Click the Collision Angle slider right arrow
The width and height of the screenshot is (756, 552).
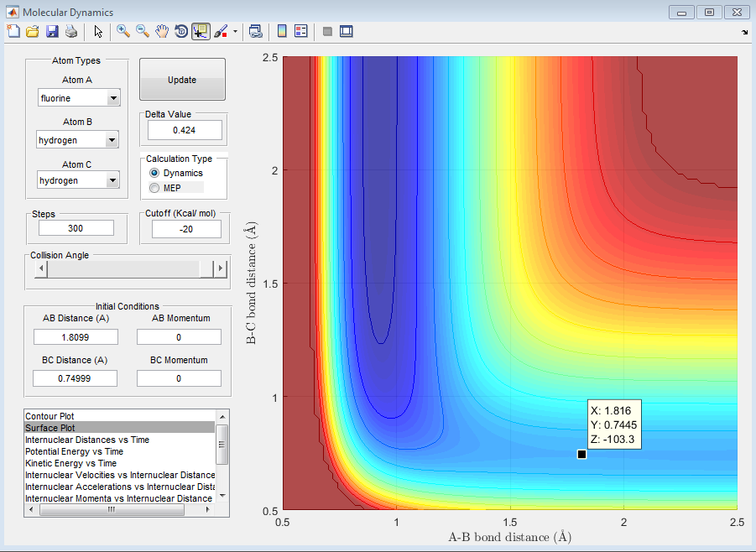[x=221, y=268]
